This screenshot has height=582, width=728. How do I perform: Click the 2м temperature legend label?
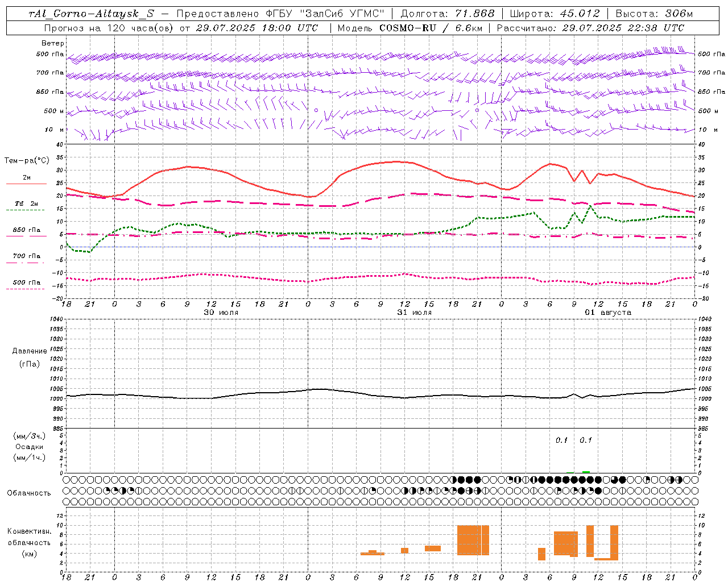pos(27,177)
